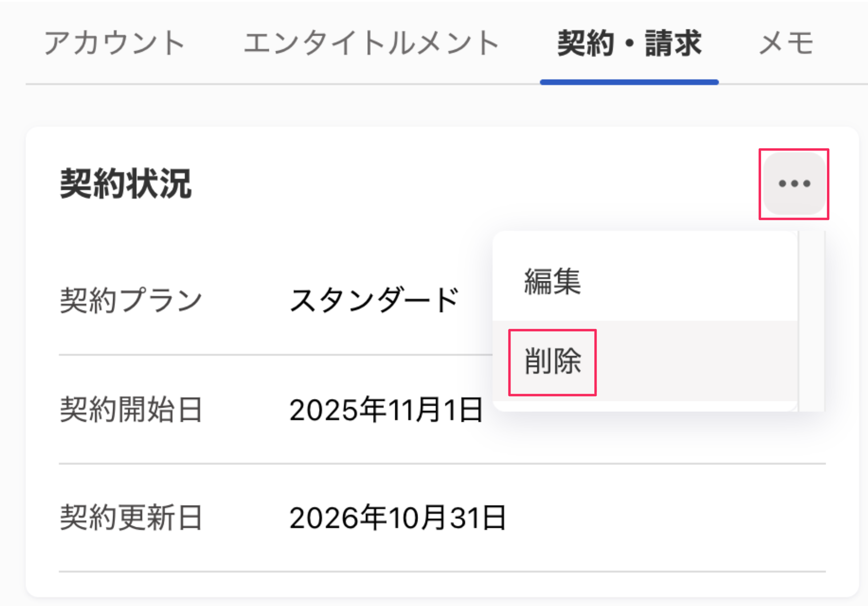Open the three-dots more options menu
The width and height of the screenshot is (868, 606).
[794, 183]
